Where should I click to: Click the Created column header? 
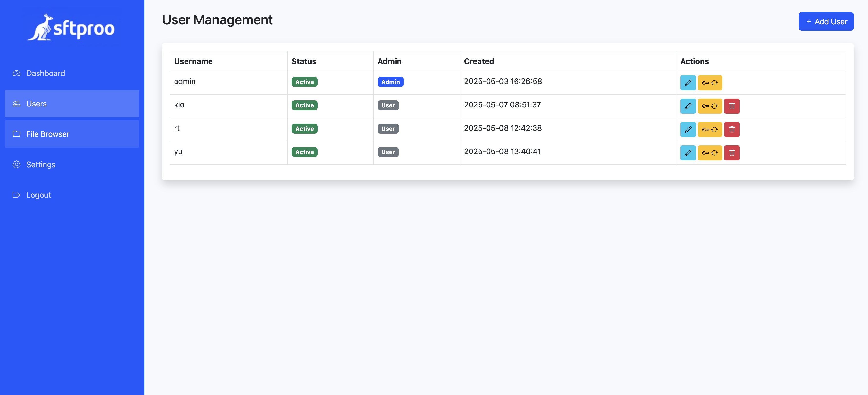(x=479, y=61)
